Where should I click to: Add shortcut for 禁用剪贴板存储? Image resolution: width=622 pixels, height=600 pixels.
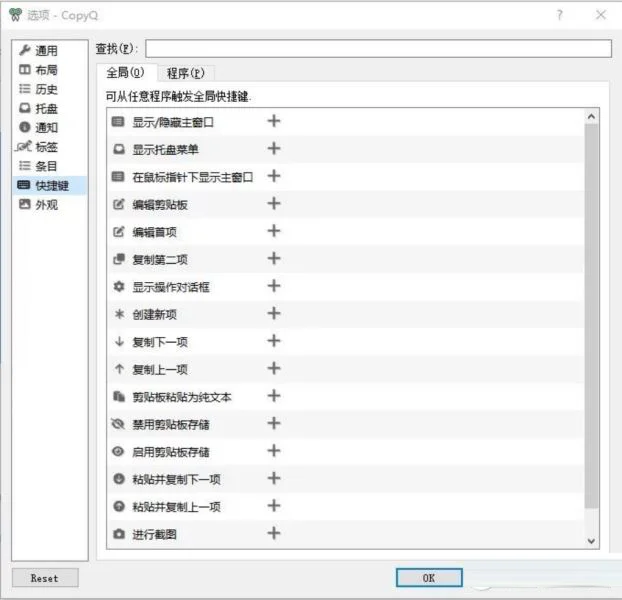click(x=274, y=423)
